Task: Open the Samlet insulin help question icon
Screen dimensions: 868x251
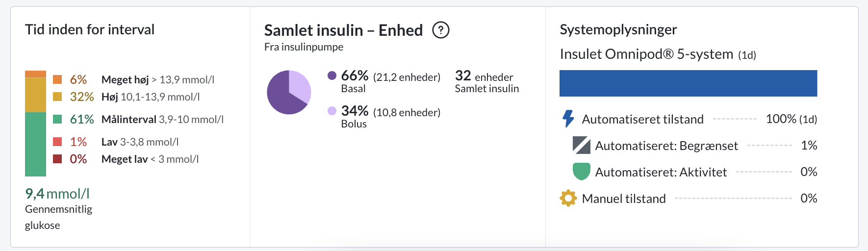Action: [x=440, y=30]
